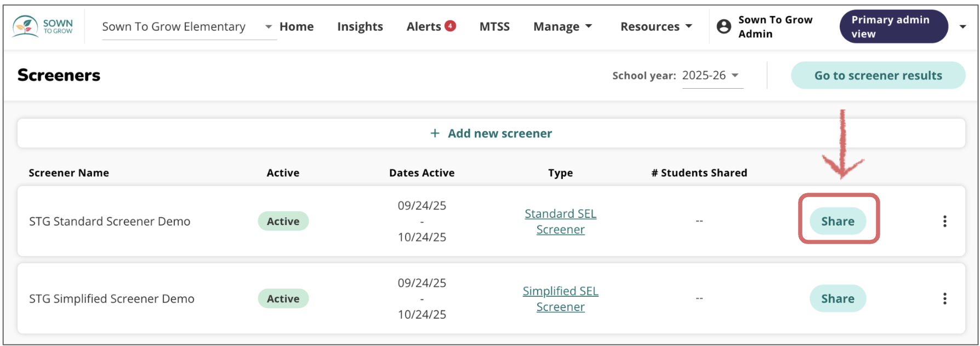Expand the Resources menu

coord(656,26)
